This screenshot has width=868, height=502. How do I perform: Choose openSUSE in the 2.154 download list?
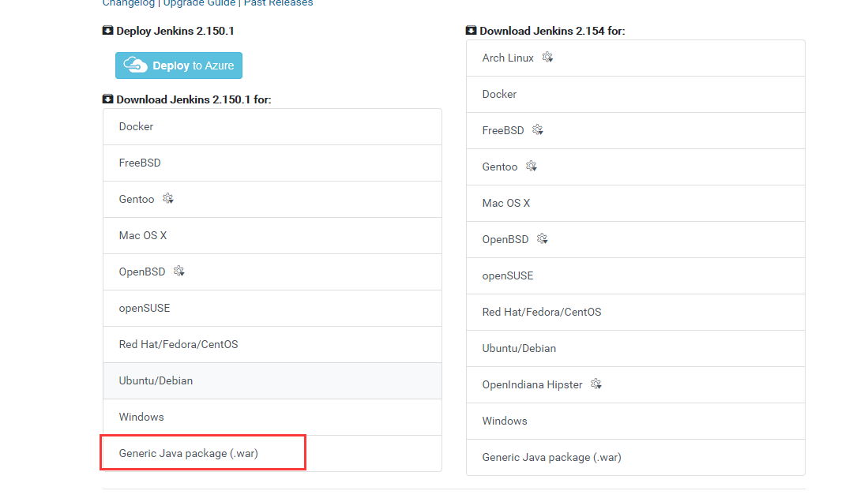pyautogui.click(x=508, y=275)
